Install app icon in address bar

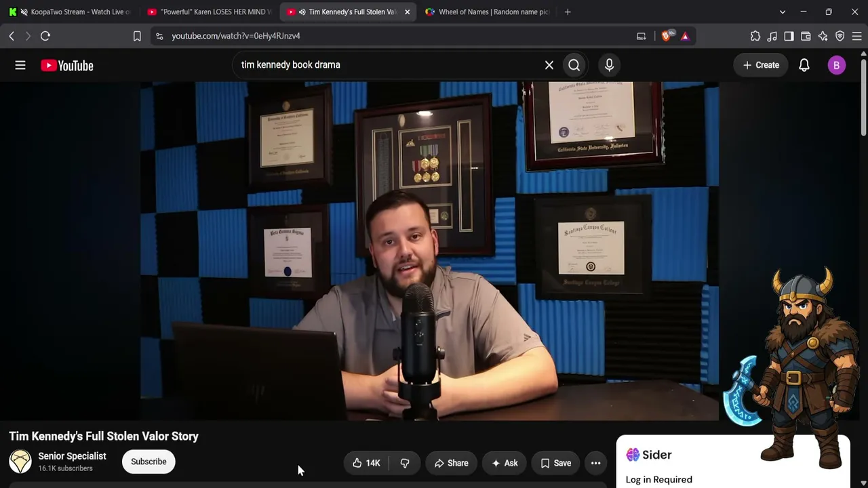pos(642,36)
